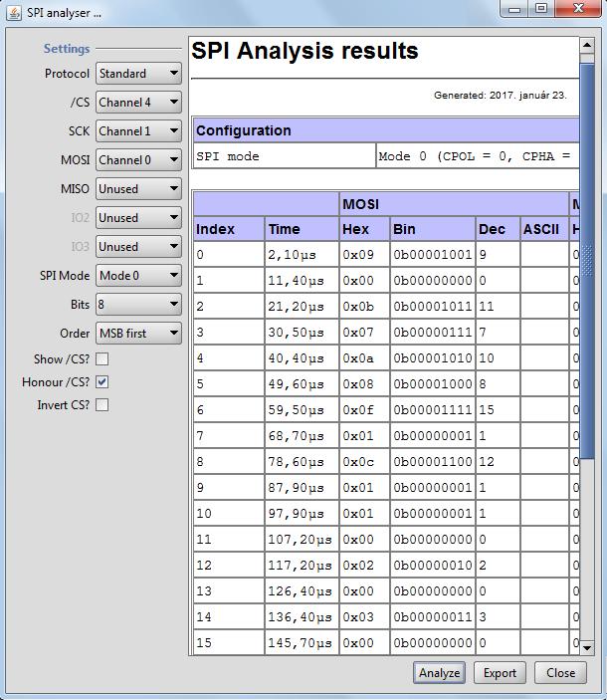Click decimal cell 12
Screen dimensions: 607x700
(x=498, y=462)
